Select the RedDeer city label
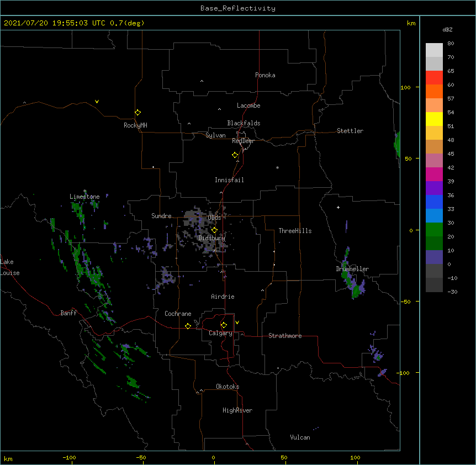 pyautogui.click(x=243, y=141)
